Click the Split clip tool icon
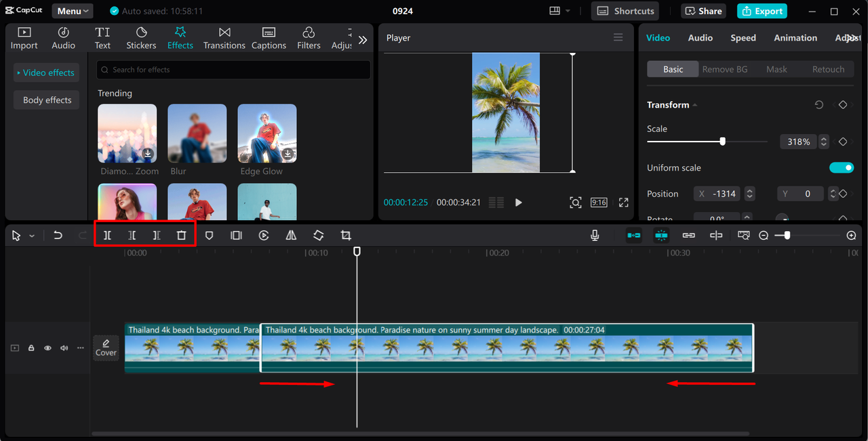The width and height of the screenshot is (868, 441). pos(107,235)
